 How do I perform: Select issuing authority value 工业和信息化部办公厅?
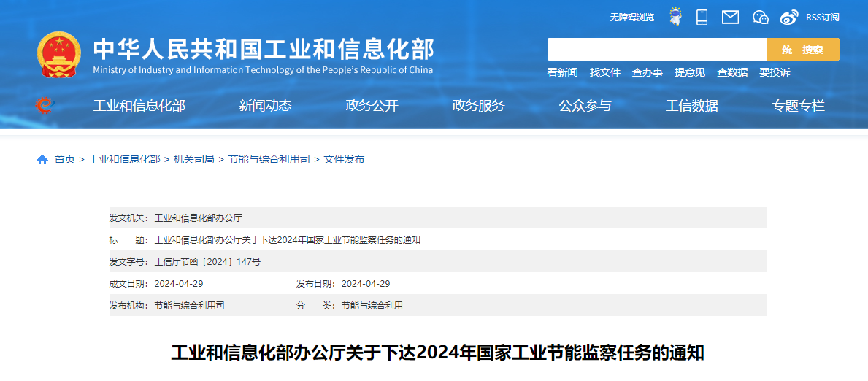pyautogui.click(x=198, y=218)
